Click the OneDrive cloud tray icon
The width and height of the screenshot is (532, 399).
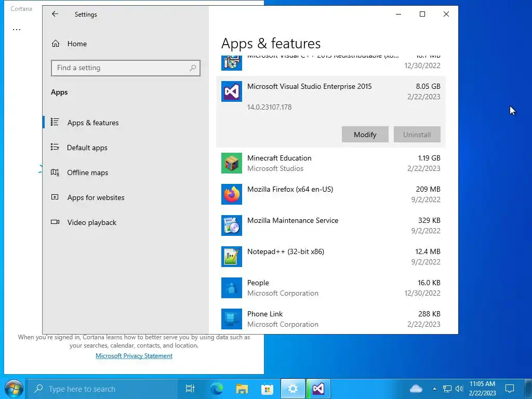416,389
